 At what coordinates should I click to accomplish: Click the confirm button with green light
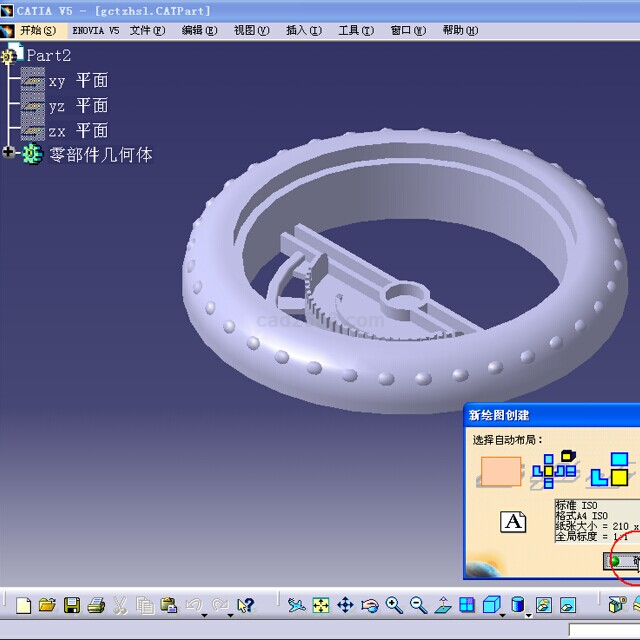[x=622, y=561]
